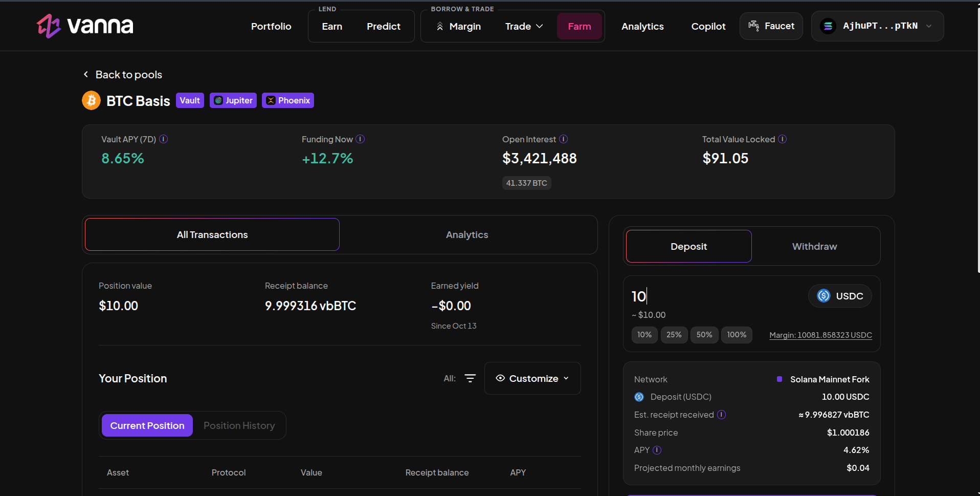Image resolution: width=980 pixels, height=496 pixels.
Task: Select Deposit mode
Action: (688, 246)
